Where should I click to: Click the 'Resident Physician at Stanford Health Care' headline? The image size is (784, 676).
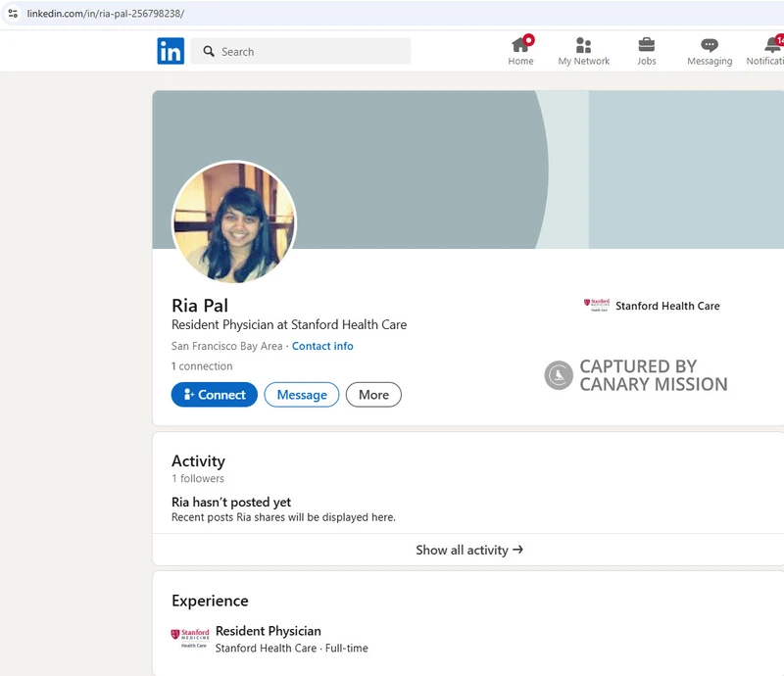pos(289,324)
